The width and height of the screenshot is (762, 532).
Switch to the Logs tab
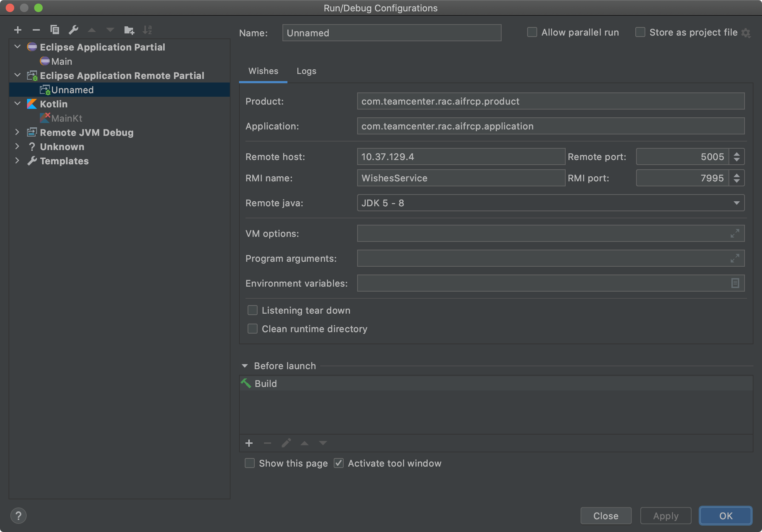point(306,71)
